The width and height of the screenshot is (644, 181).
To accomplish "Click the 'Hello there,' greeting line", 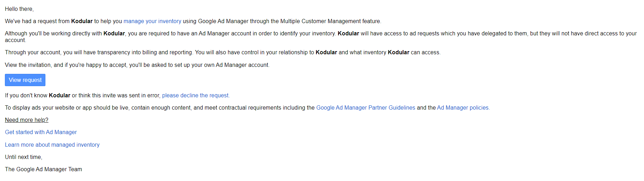I will (x=19, y=9).
